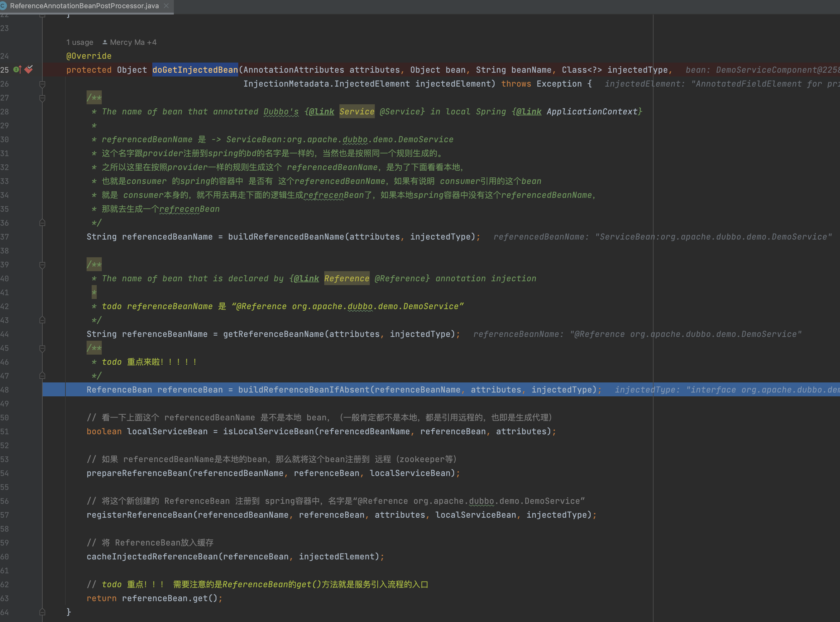This screenshot has height=622, width=840.
Task: Click the registerReferenceBean method call
Action: (x=140, y=515)
